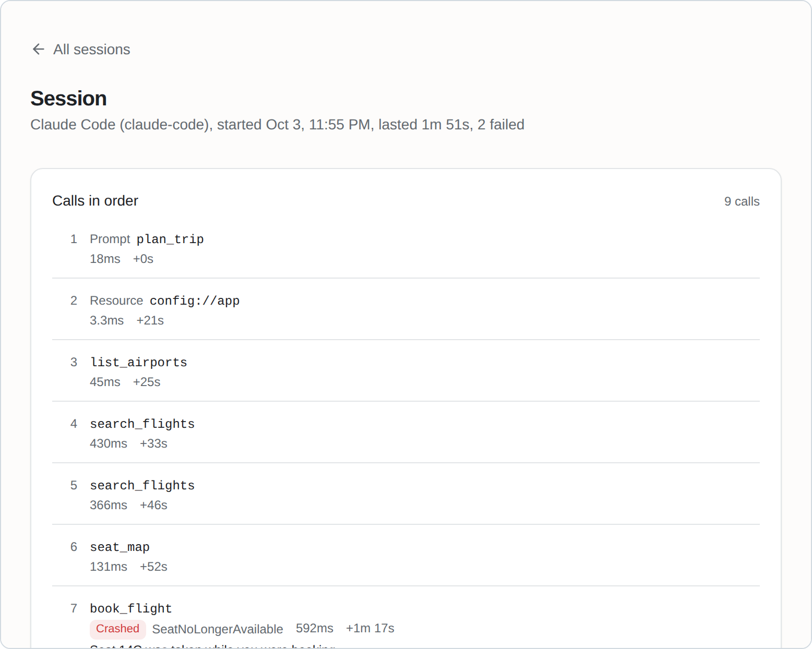Click the +1m 17s offset value
This screenshot has width=812, height=649.
(370, 628)
